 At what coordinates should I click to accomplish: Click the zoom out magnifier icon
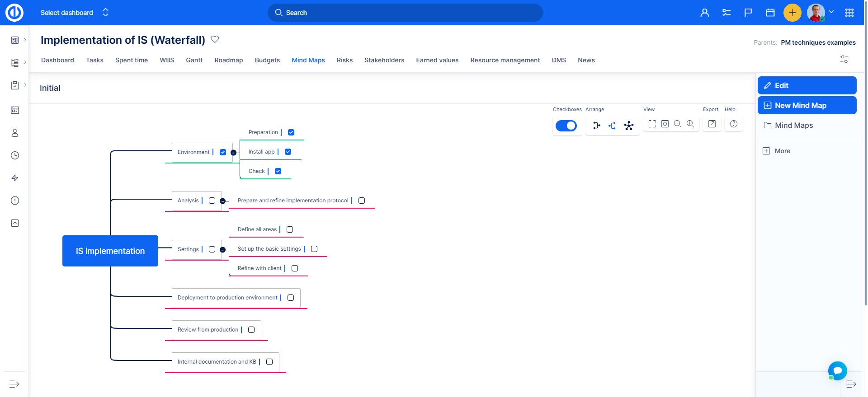coord(677,124)
